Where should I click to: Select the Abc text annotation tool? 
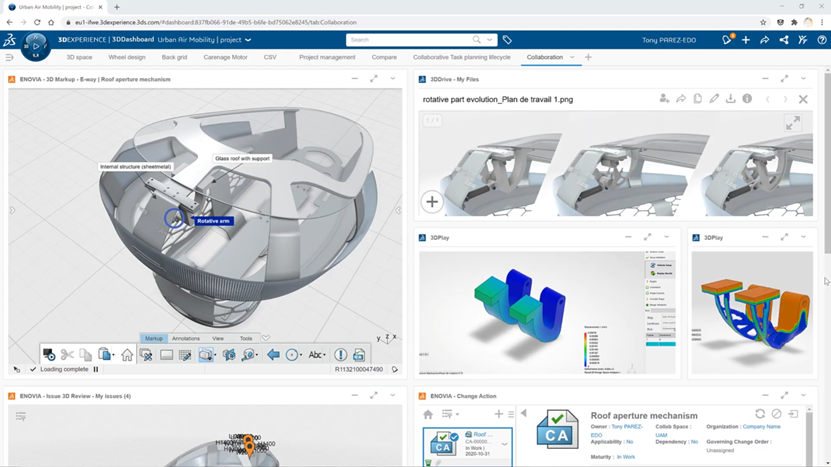pyautogui.click(x=316, y=355)
